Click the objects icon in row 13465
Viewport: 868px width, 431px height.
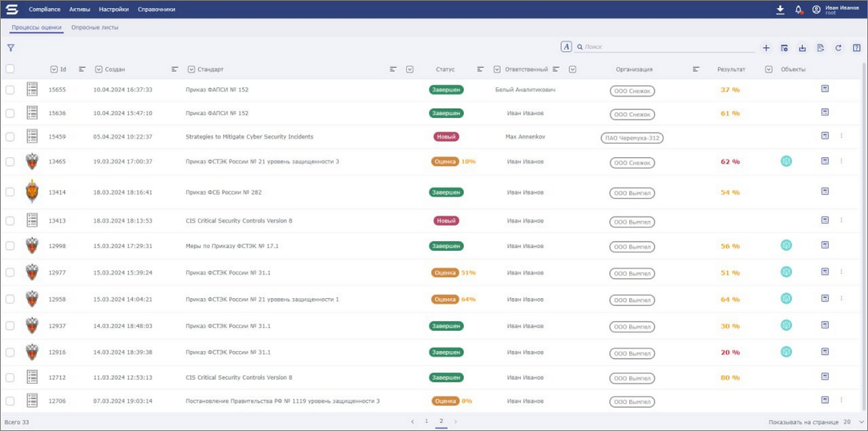coord(786,162)
